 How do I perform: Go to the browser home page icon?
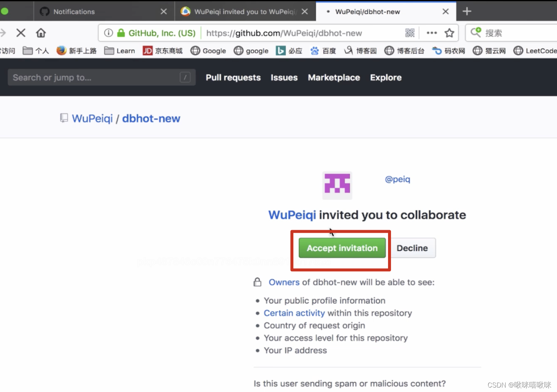[41, 33]
